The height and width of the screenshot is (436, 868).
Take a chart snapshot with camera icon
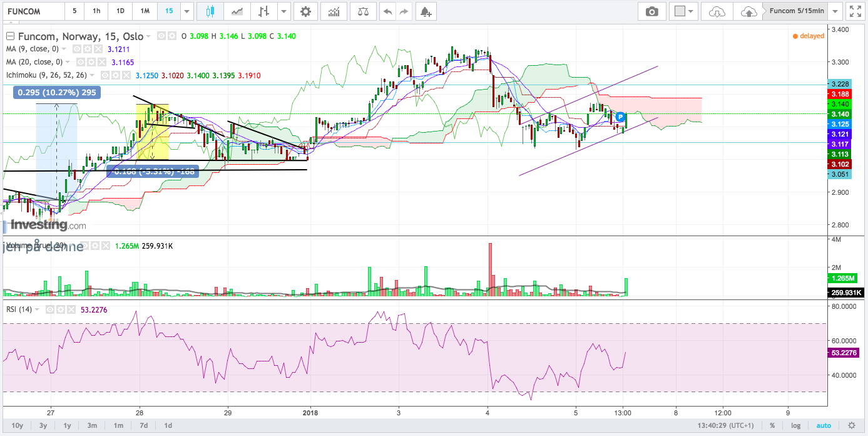click(x=652, y=11)
